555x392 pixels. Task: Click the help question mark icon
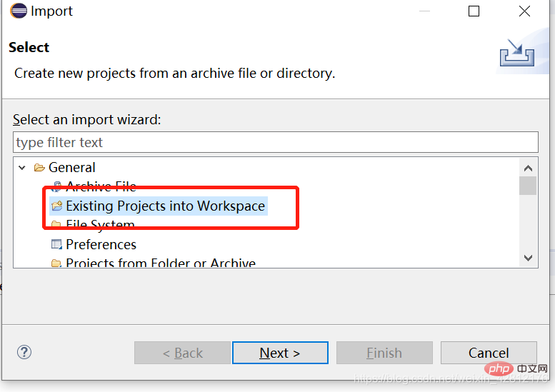(24, 353)
